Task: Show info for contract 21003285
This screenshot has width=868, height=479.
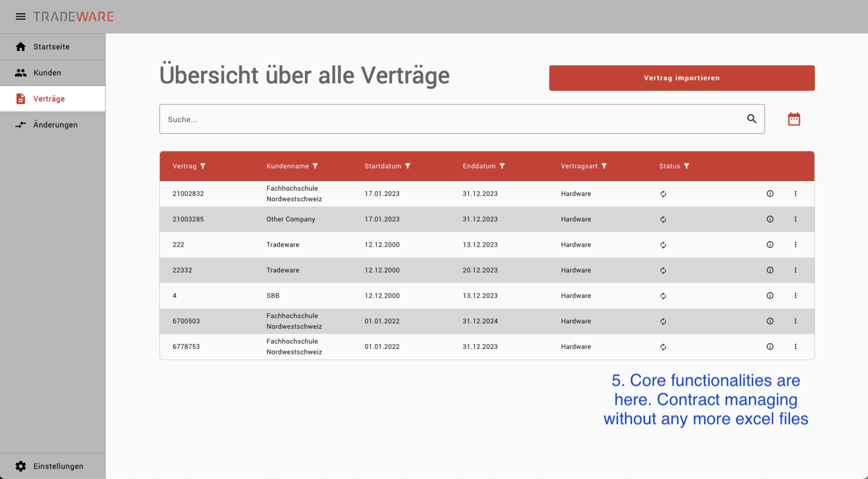Action: click(770, 219)
